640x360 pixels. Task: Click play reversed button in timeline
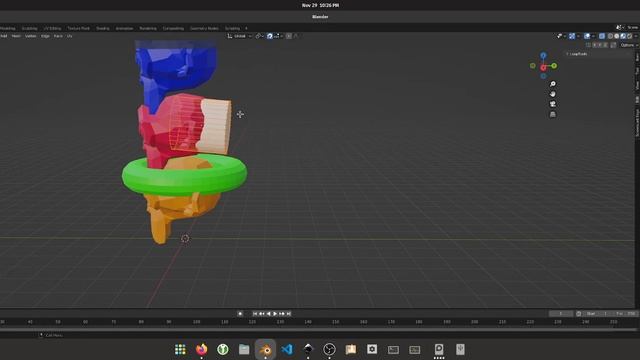tap(269, 313)
